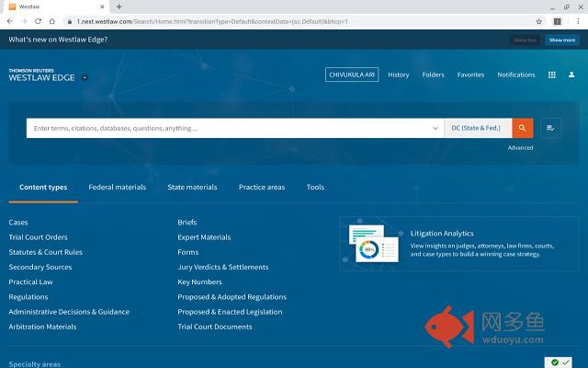The image size is (588, 368).
Task: Open Proposed & Enacted Legislation link
Action: (x=230, y=312)
